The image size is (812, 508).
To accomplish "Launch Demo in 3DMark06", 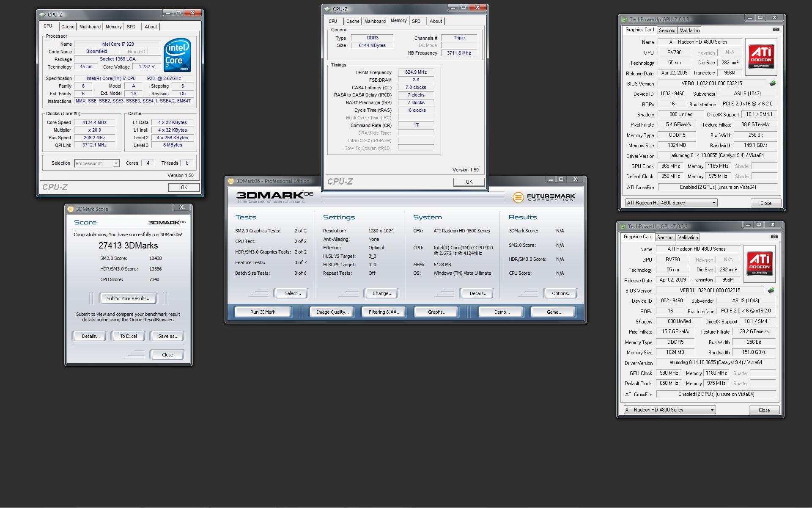I will (502, 312).
